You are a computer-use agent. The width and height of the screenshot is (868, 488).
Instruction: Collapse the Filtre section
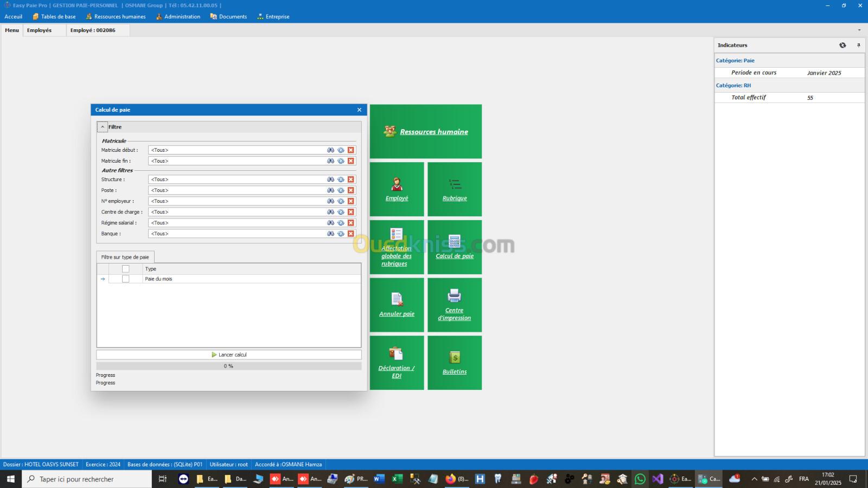[x=103, y=127]
